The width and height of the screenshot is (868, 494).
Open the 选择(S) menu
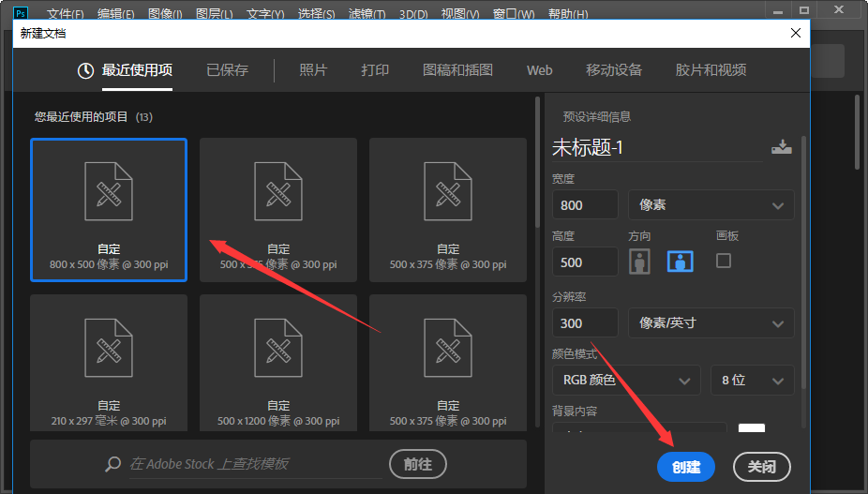coord(317,14)
